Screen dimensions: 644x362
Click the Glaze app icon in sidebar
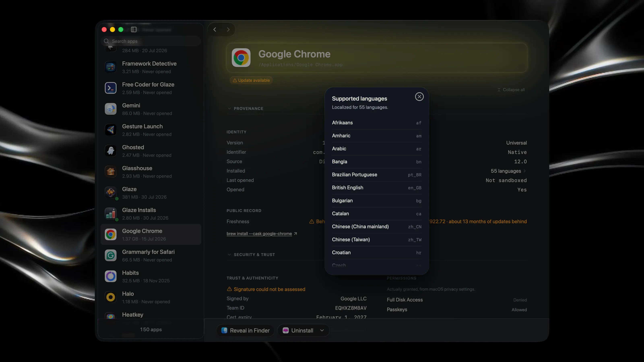tap(110, 193)
